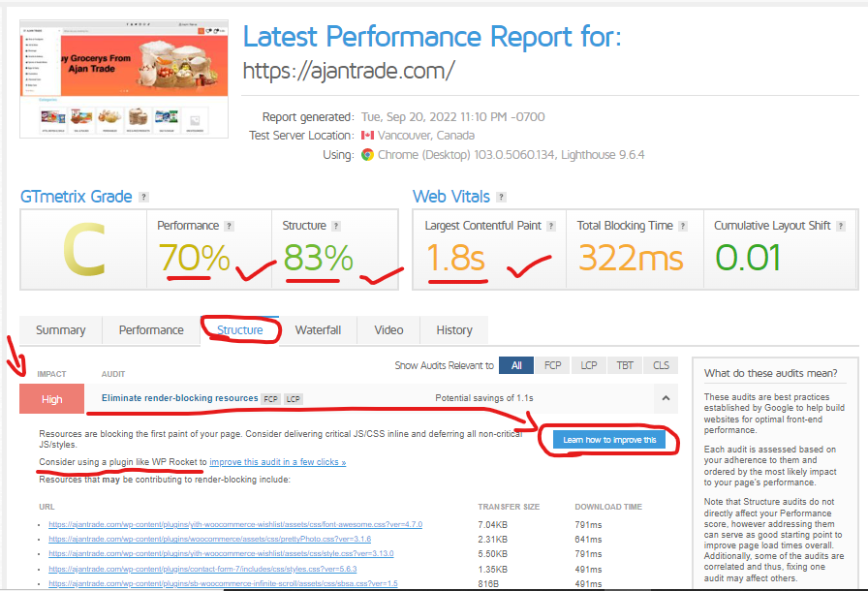Click the 70% Performance score
868x591 pixels.
[x=195, y=259]
